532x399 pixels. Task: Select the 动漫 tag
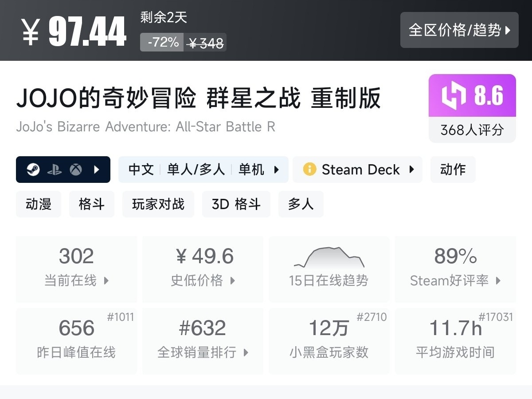39,204
